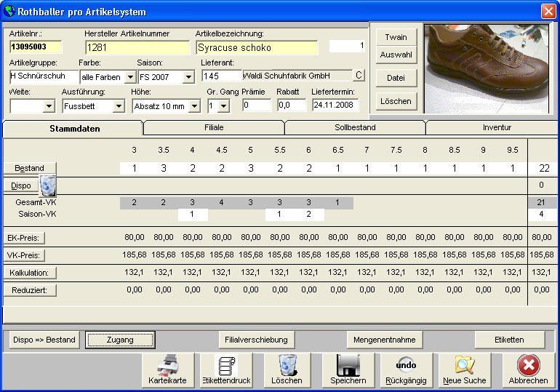The height and width of the screenshot is (392, 560).
Task: Close the Rothballer pro Artikelsystem window
Action: (548, 12)
